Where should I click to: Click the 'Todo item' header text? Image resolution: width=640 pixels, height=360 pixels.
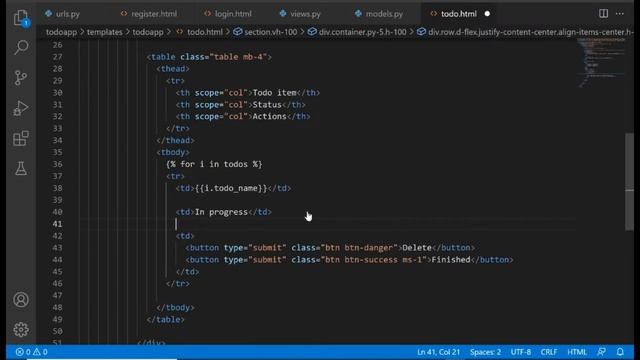click(274, 93)
